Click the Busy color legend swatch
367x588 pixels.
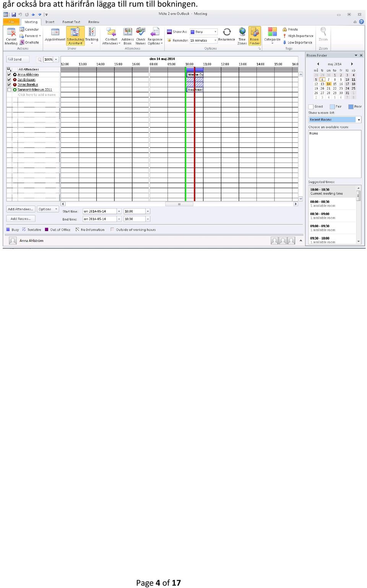click(8, 230)
